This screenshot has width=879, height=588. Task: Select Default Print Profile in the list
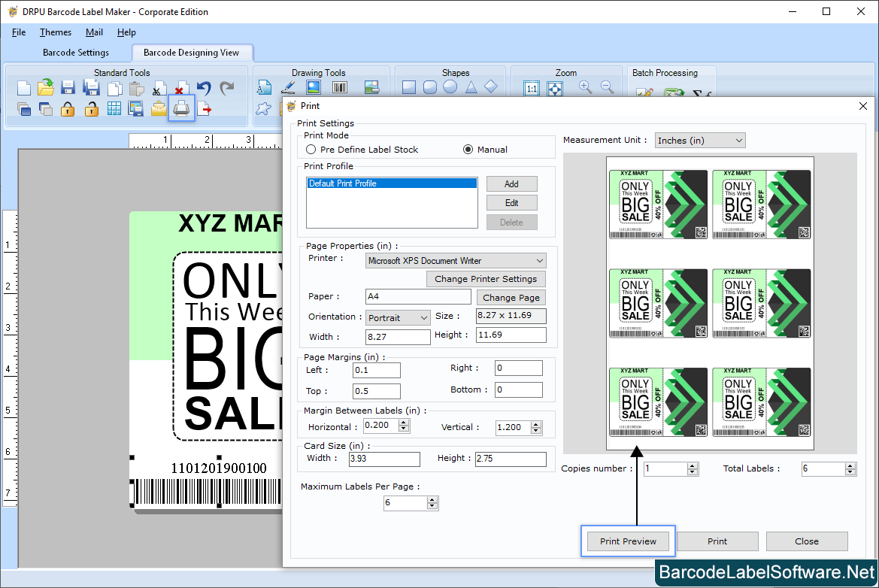click(391, 183)
